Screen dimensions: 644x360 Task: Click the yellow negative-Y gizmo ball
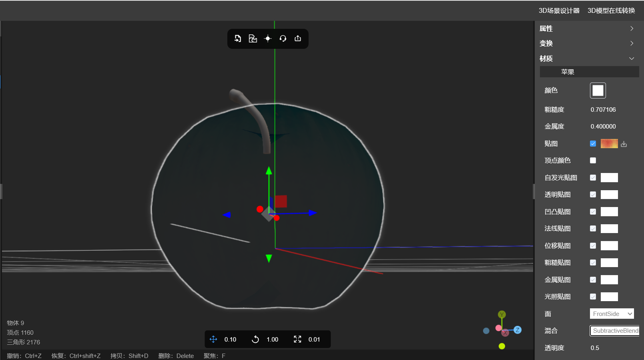pyautogui.click(x=502, y=346)
